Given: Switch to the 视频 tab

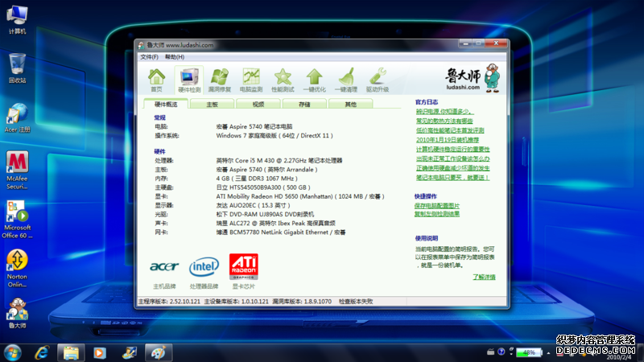Looking at the screenshot, I should coord(258,105).
